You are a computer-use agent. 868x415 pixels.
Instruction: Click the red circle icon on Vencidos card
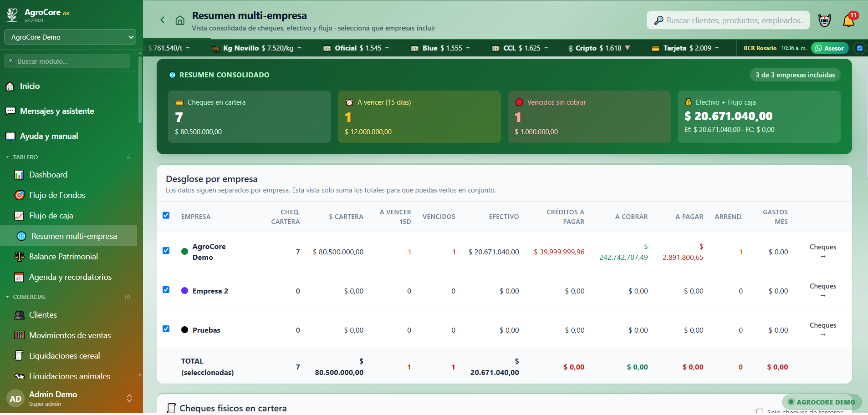[519, 102]
